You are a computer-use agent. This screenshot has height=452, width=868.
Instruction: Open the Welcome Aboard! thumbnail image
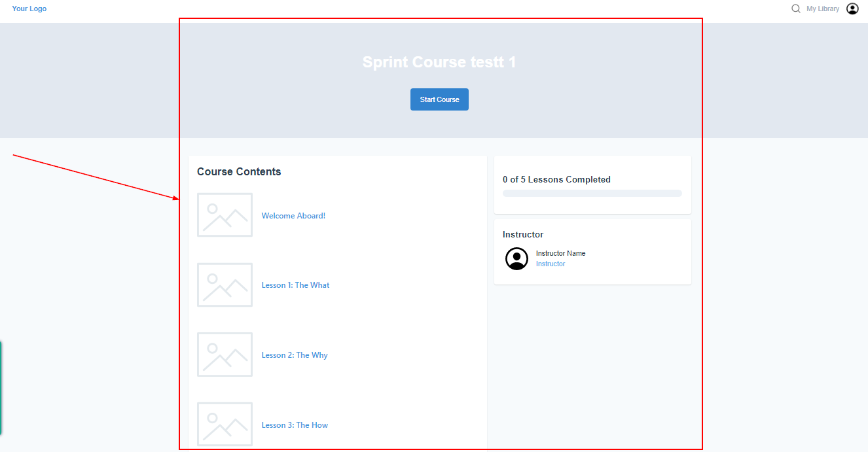[x=225, y=215]
